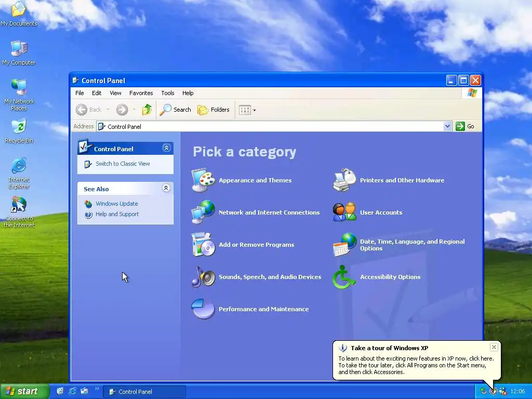Screen dimensions: 532x399
Task: Click the User Accounts text link
Action: (381, 212)
